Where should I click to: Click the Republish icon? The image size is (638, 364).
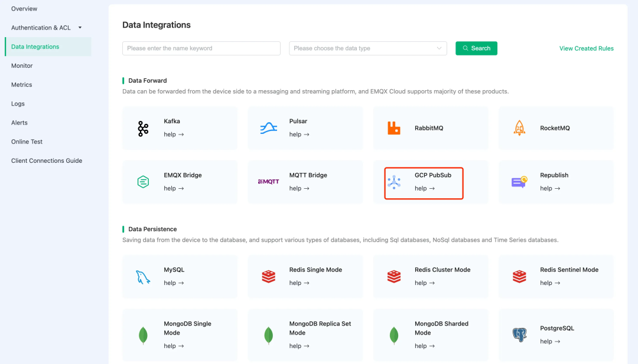click(519, 182)
